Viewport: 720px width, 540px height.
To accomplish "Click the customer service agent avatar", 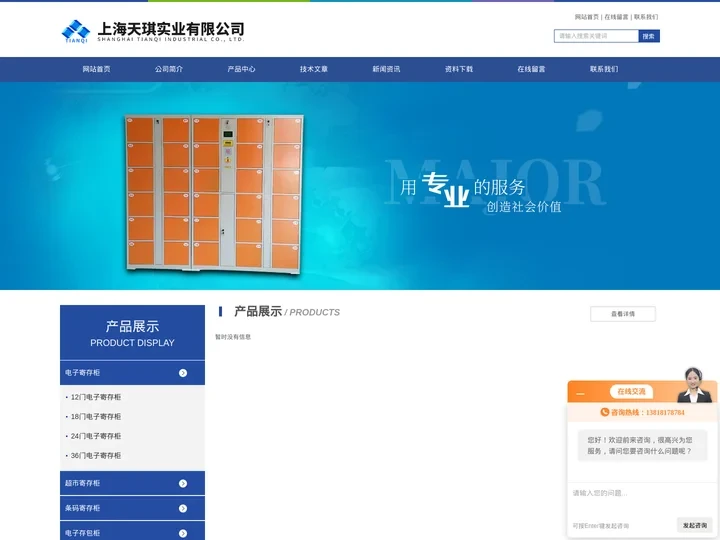I will click(x=694, y=385).
